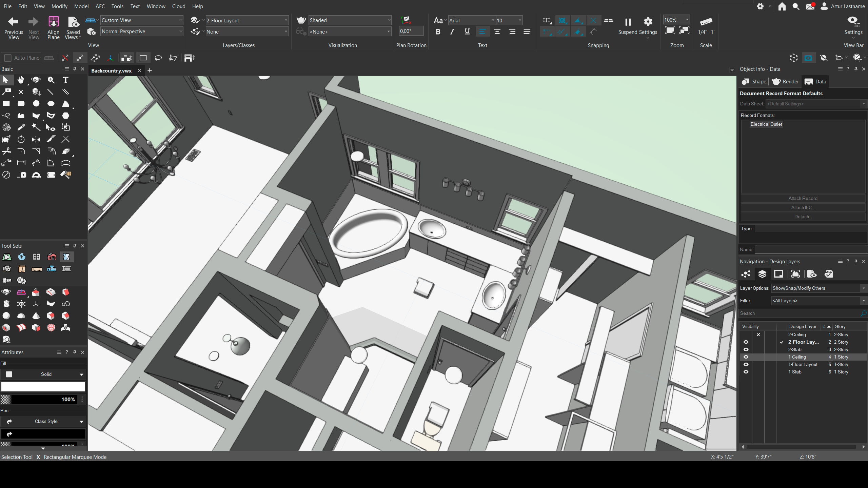Select Rectangular Marquee mode icon
Viewport: 868px width, 488px height.
pyautogui.click(x=143, y=58)
